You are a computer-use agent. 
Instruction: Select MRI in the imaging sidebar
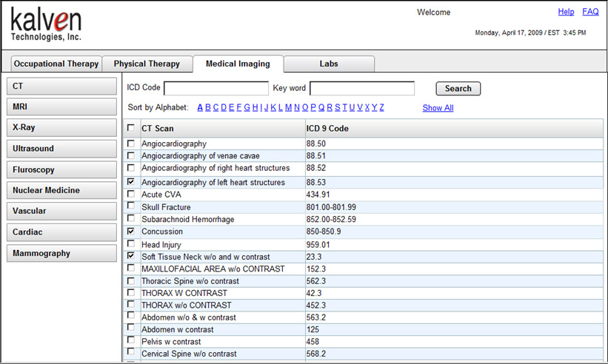click(x=61, y=107)
